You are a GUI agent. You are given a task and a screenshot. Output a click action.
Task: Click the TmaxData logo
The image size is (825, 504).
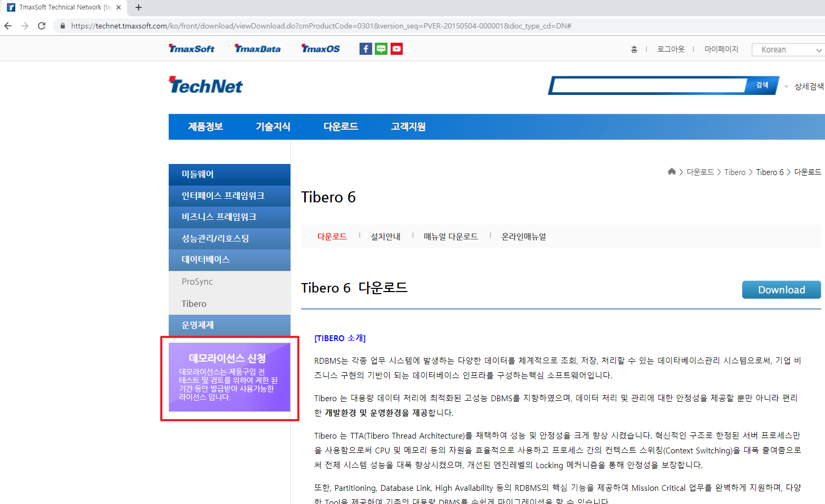[258, 49]
